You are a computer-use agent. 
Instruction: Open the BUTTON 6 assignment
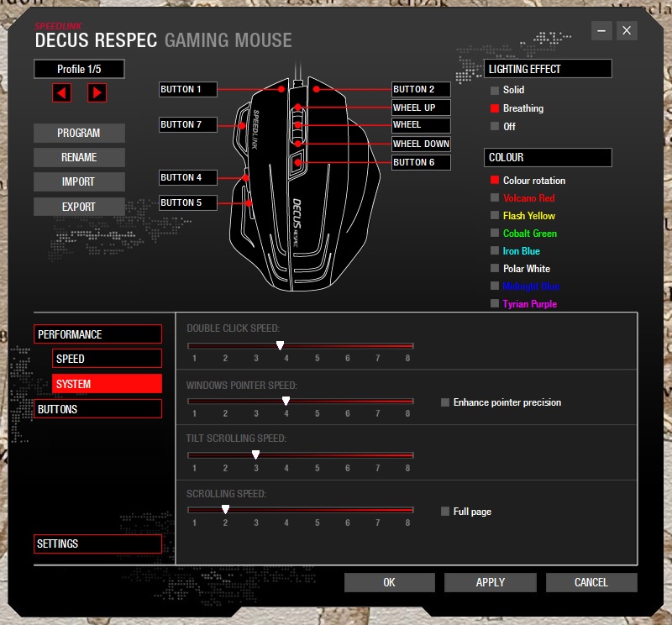(x=421, y=162)
